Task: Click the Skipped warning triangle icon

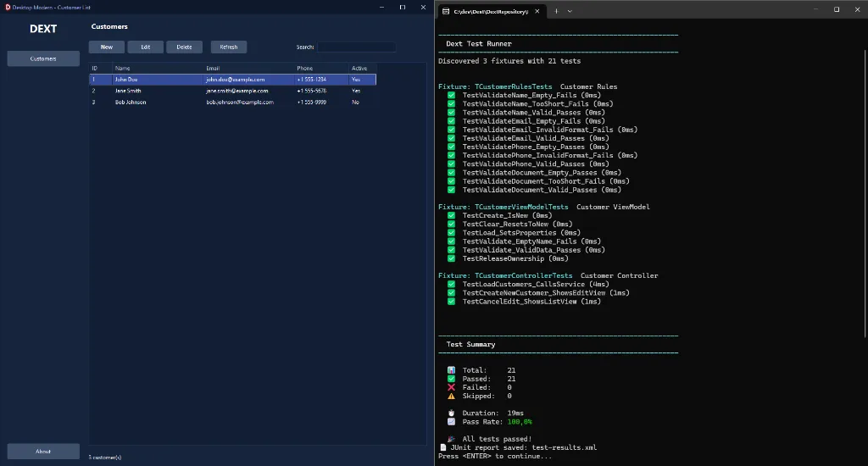Action: [x=451, y=396]
